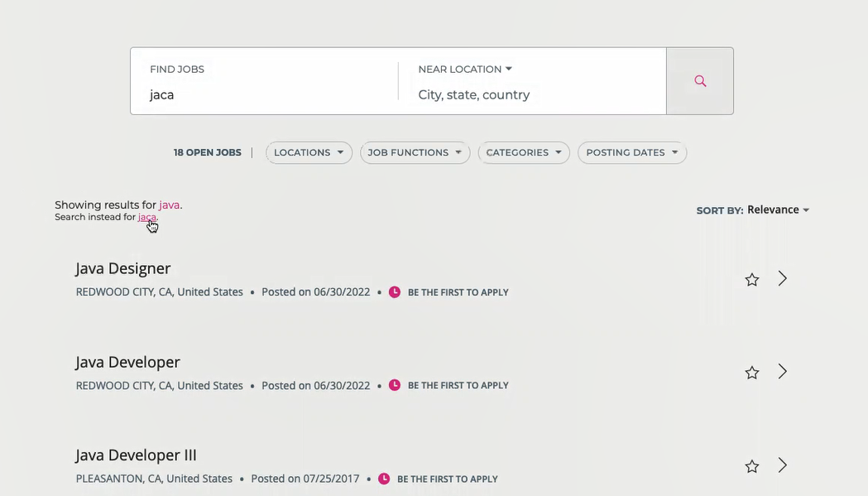Click the clock icon on Java Designer
The image size is (868, 496).
pos(395,292)
